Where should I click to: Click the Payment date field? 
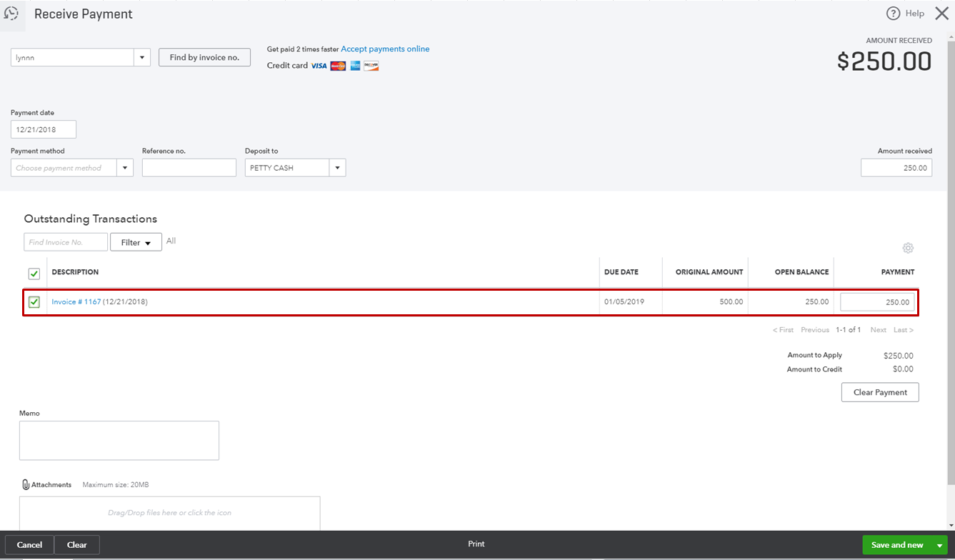tap(44, 129)
